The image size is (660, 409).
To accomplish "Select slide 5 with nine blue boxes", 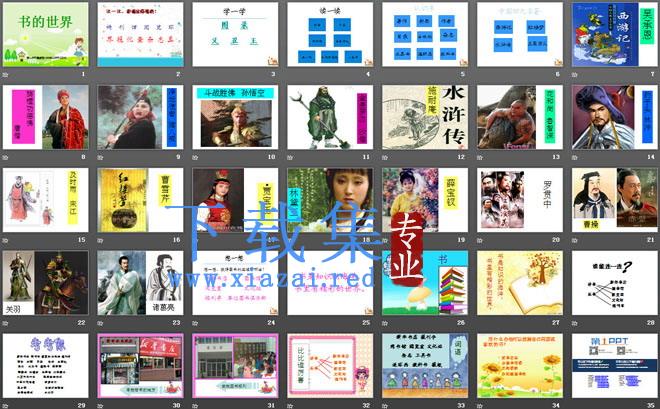I will tap(425, 35).
